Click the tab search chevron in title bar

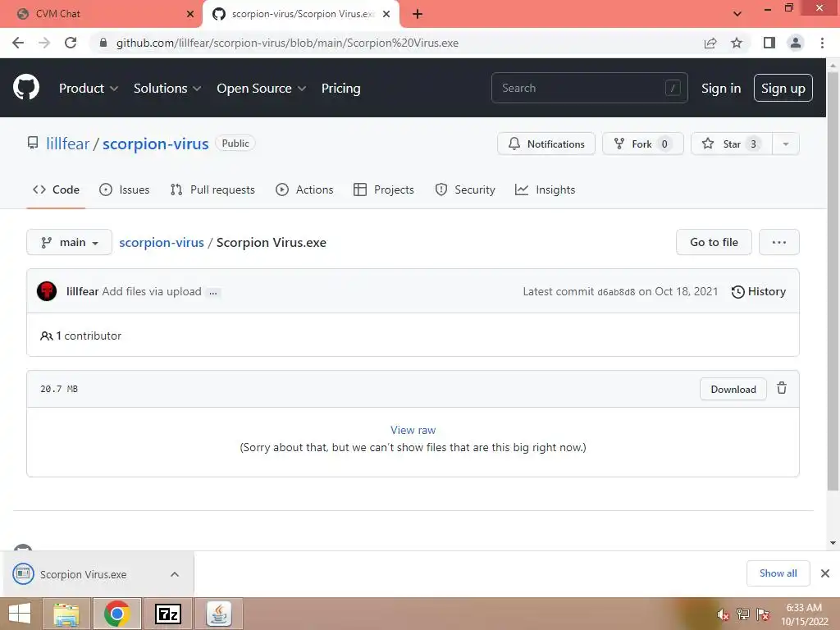pos(737,14)
